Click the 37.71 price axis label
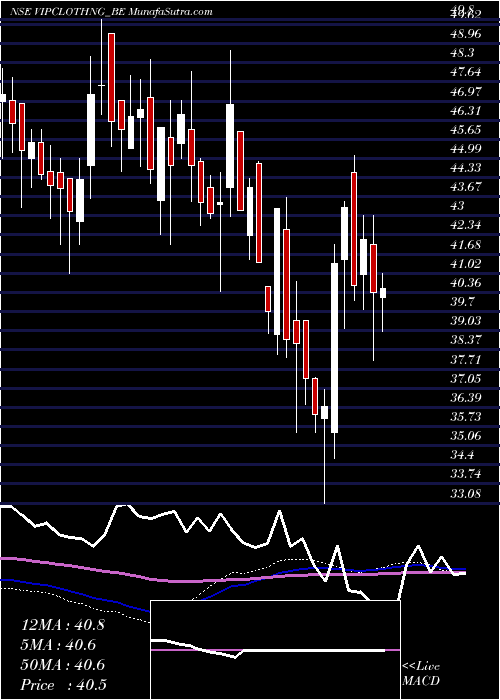500x700 pixels. click(x=466, y=359)
